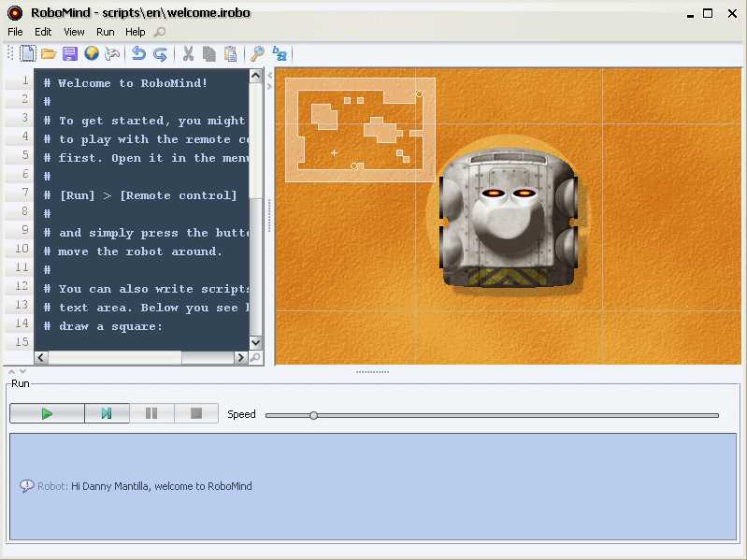
Task: Click the RoboMind application logo icon
Action: (x=15, y=13)
